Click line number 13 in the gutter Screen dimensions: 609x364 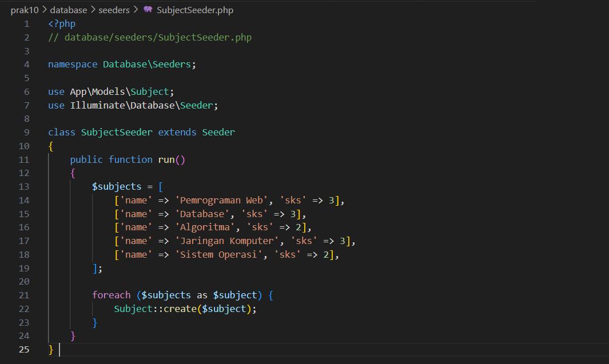click(x=23, y=187)
